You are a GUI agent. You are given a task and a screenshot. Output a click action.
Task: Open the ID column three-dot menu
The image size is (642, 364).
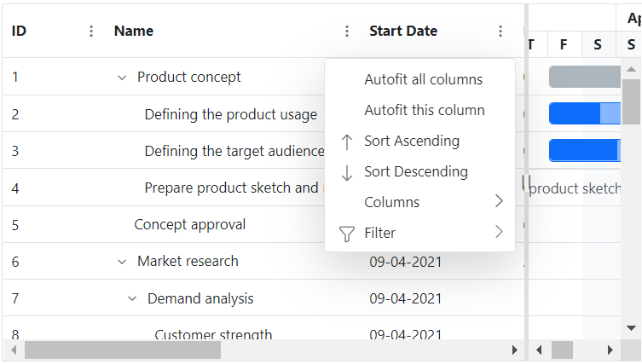(x=91, y=32)
